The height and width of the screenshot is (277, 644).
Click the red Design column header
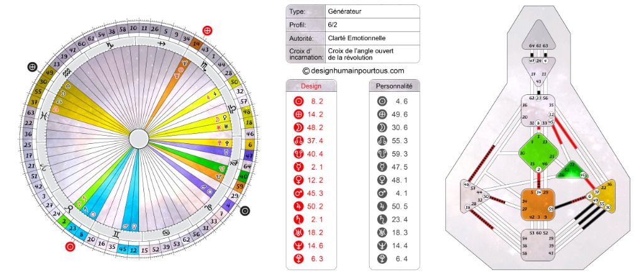click(x=311, y=85)
